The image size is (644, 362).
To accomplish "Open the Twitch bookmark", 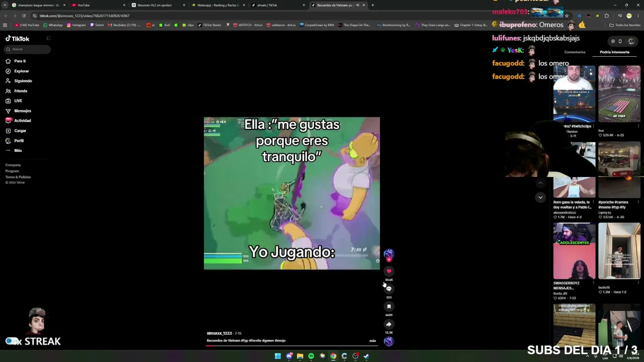I will (97, 25).
